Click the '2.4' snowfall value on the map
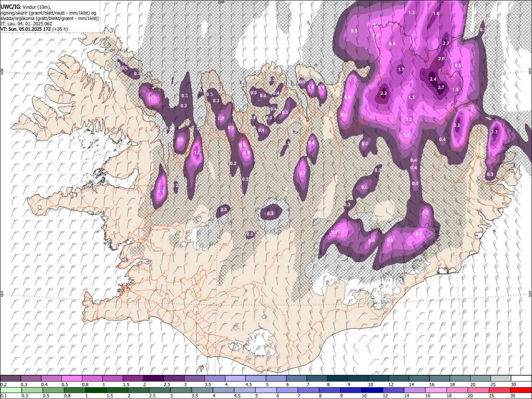532x399 pixels. point(433,79)
